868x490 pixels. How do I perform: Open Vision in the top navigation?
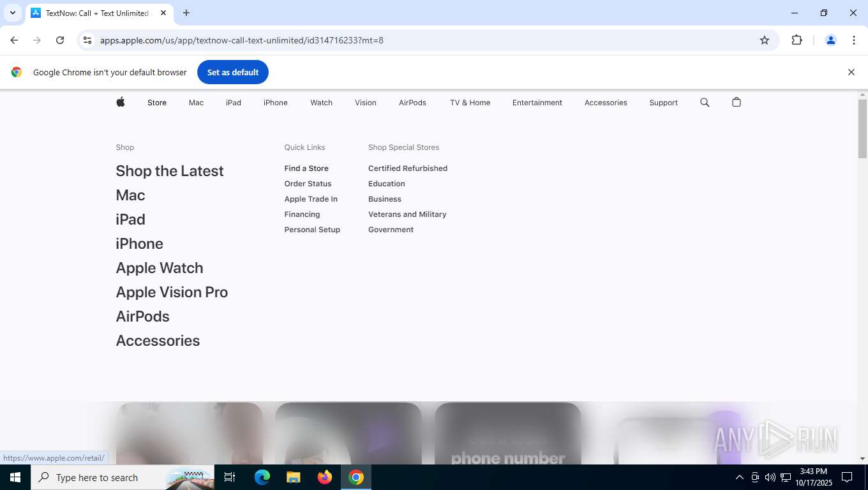pyautogui.click(x=366, y=102)
